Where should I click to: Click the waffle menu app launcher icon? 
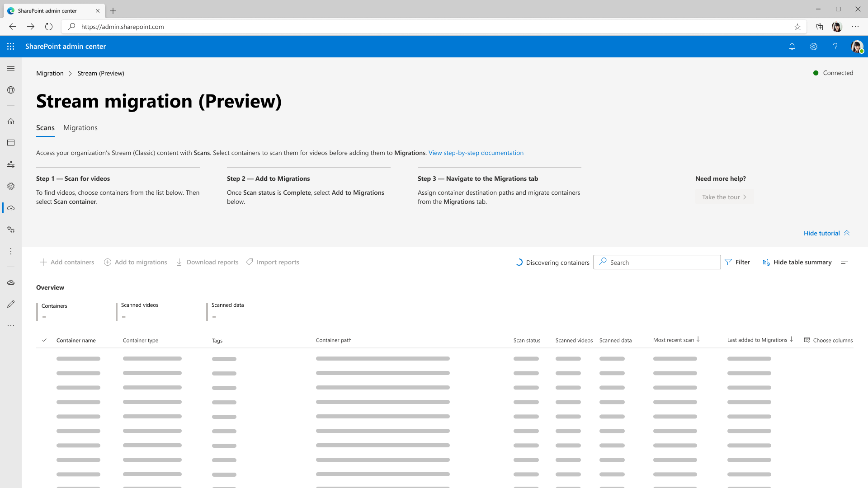(11, 47)
